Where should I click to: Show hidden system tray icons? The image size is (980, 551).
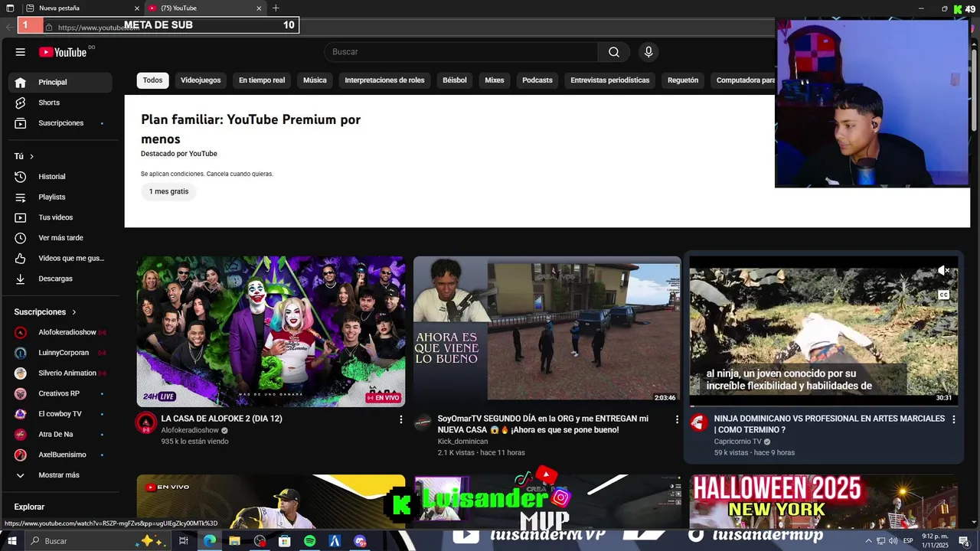click(868, 541)
